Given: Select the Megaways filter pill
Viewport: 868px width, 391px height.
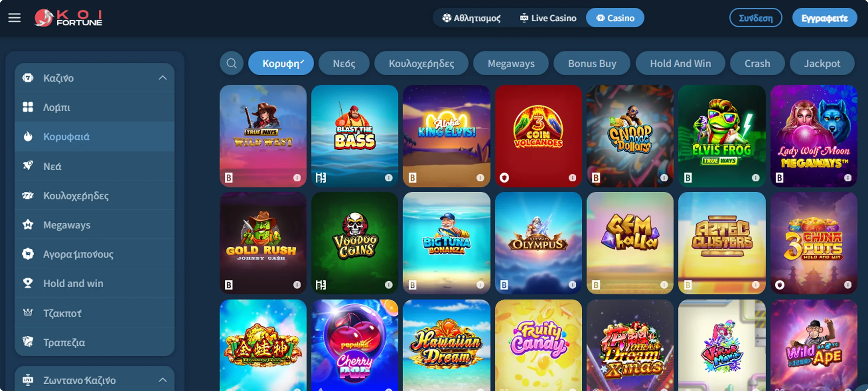Looking at the screenshot, I should (511, 63).
